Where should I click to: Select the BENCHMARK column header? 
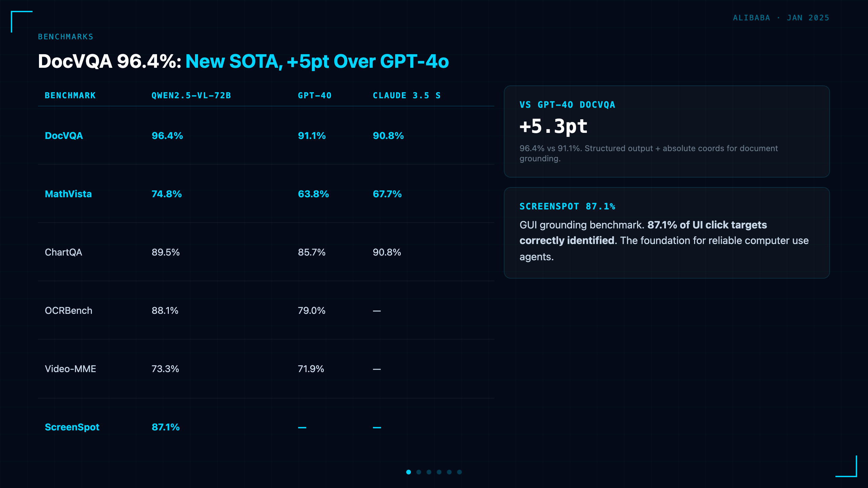(x=70, y=96)
